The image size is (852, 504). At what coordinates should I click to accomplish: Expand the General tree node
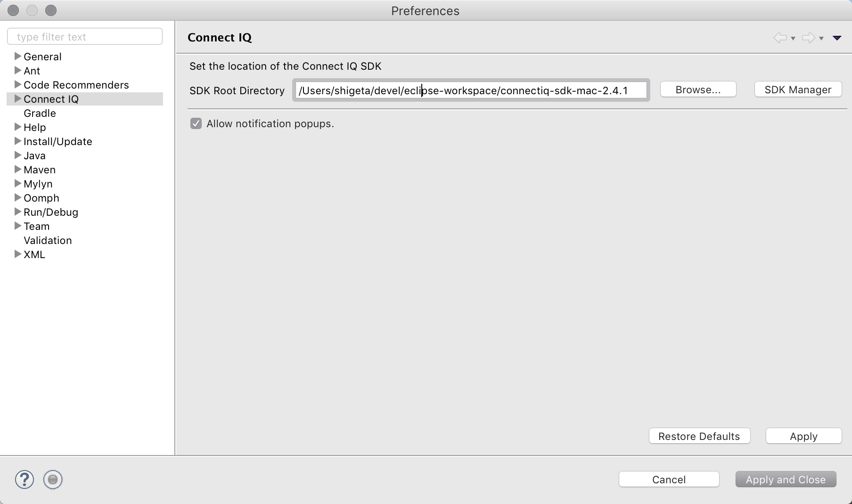point(18,57)
